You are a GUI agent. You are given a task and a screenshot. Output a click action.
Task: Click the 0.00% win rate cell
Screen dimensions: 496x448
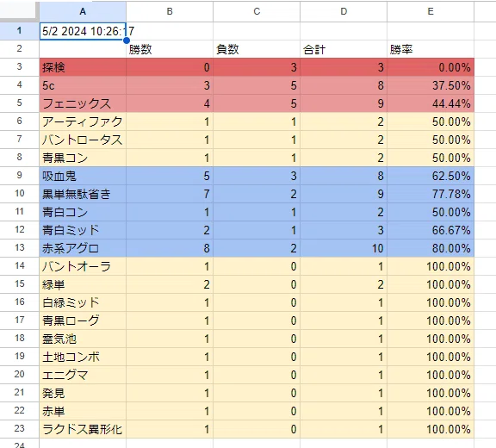431,67
